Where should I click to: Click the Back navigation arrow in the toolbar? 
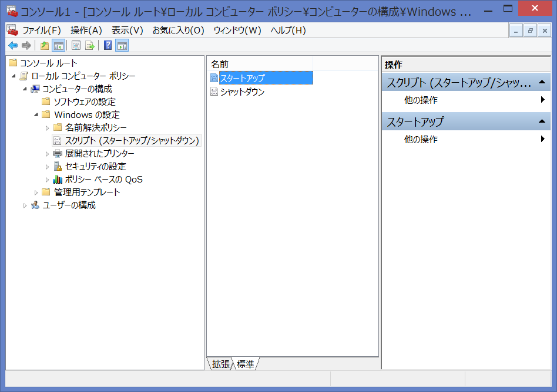13,45
